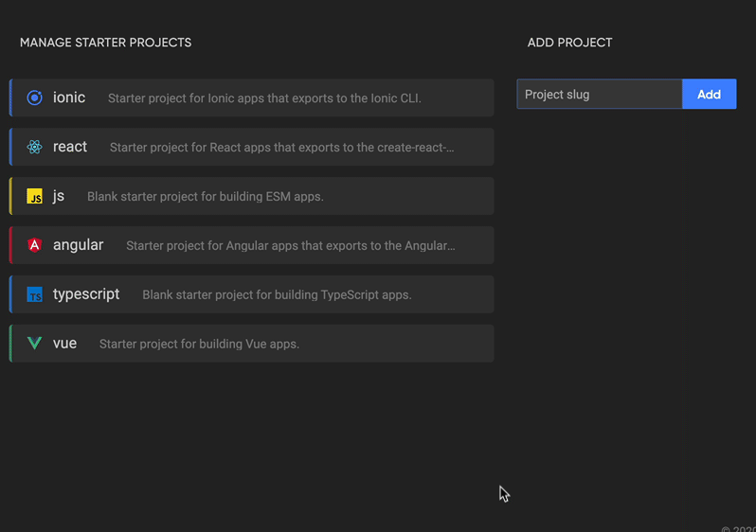
Task: Open the typescript project name
Action: (x=86, y=294)
